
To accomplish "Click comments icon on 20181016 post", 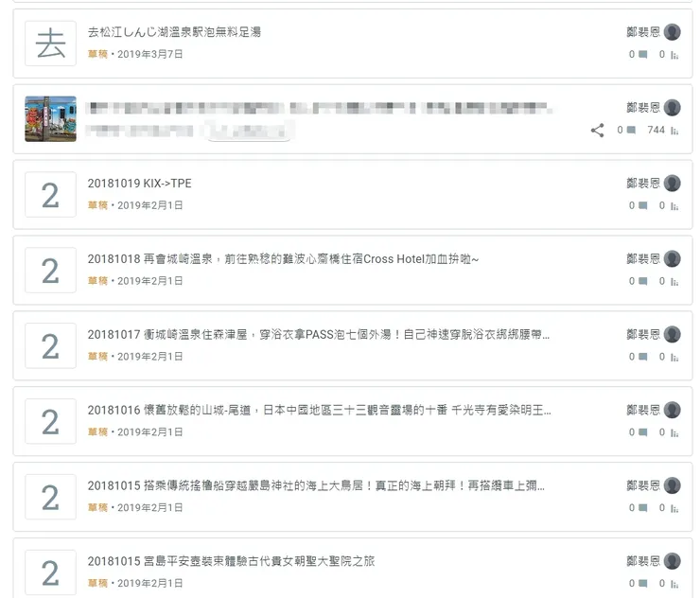I will [643, 431].
